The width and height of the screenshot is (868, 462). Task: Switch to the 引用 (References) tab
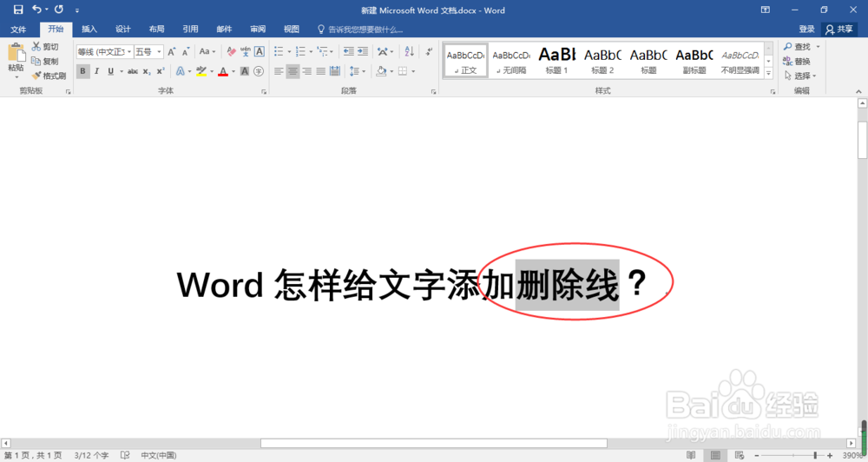pyautogui.click(x=190, y=29)
